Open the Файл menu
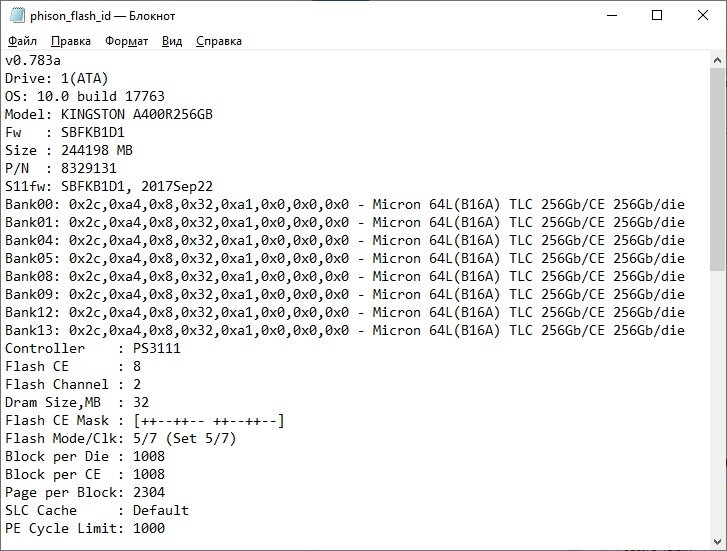Image resolution: width=727 pixels, height=551 pixels. pos(22,41)
